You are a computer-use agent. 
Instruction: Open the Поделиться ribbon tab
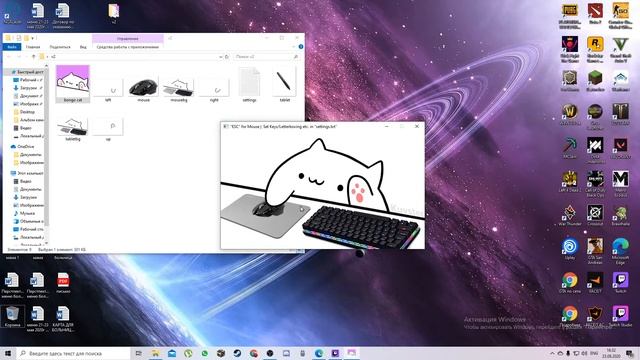[x=60, y=47]
